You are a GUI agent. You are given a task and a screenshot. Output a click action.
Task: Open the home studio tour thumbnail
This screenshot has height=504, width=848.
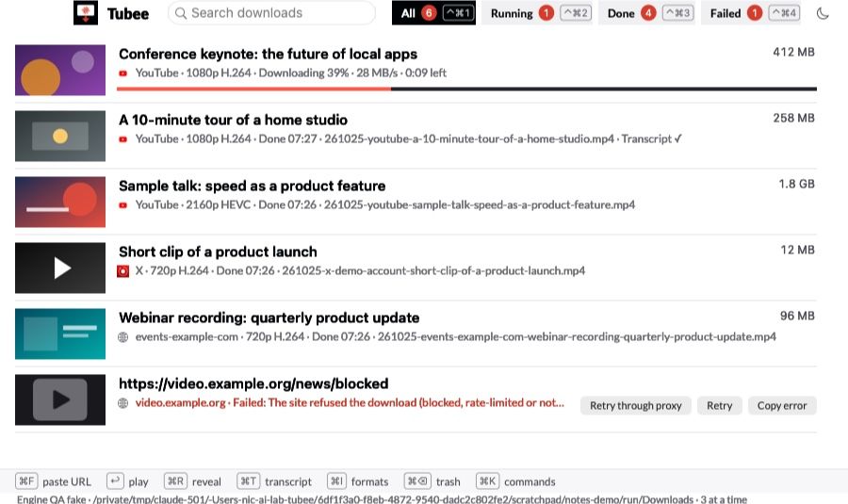[x=60, y=136]
